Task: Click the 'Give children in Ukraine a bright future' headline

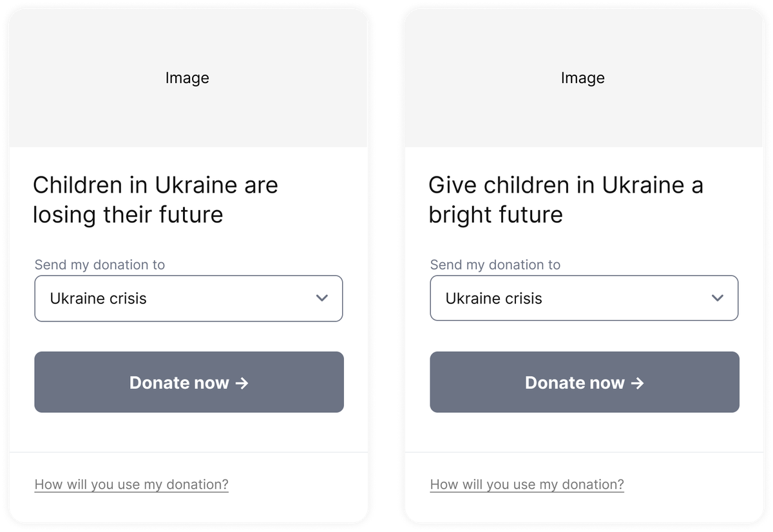Action: coord(566,200)
